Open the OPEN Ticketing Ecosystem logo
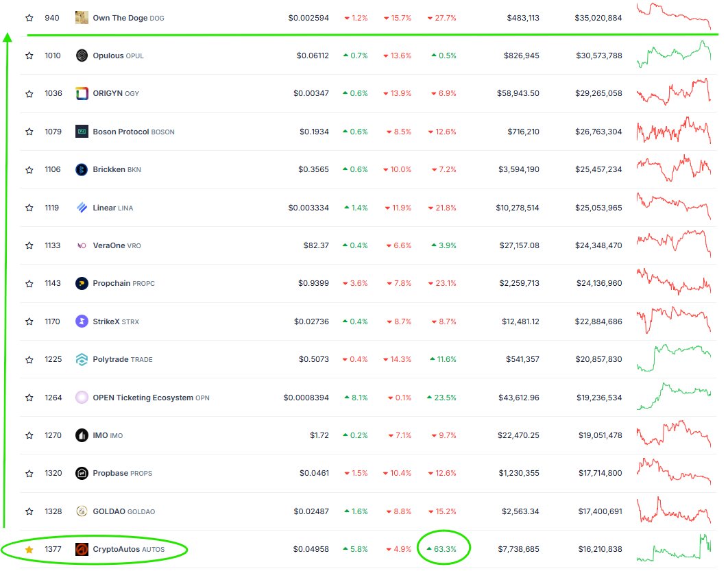 (x=82, y=398)
